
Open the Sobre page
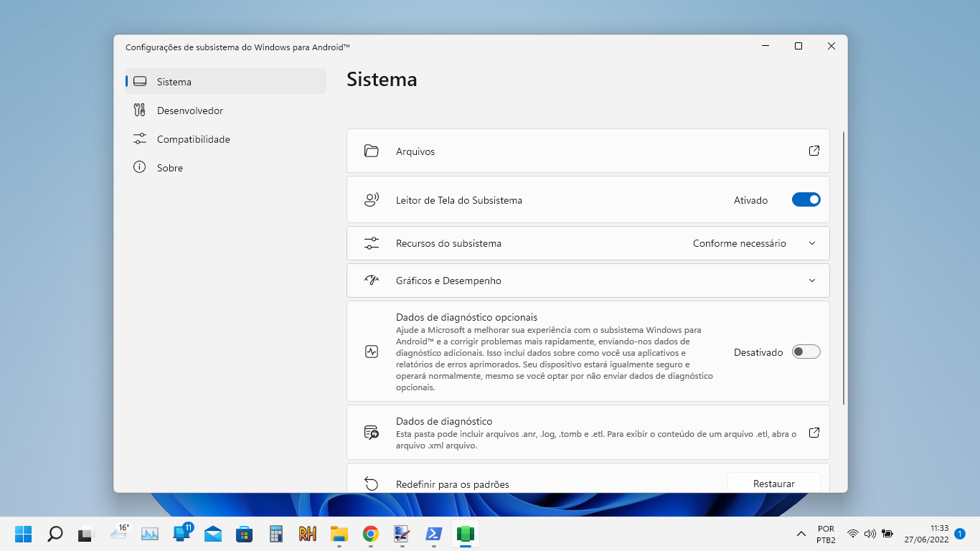pos(226,168)
